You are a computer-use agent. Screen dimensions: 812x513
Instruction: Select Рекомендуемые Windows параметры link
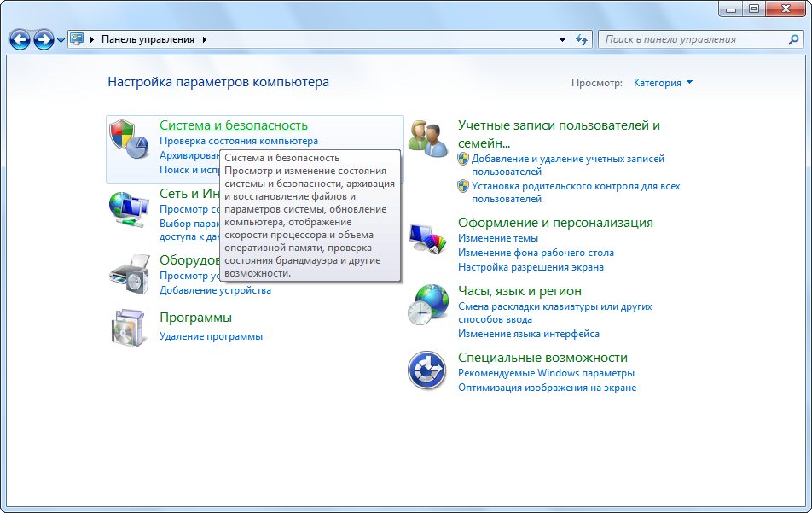(x=546, y=373)
